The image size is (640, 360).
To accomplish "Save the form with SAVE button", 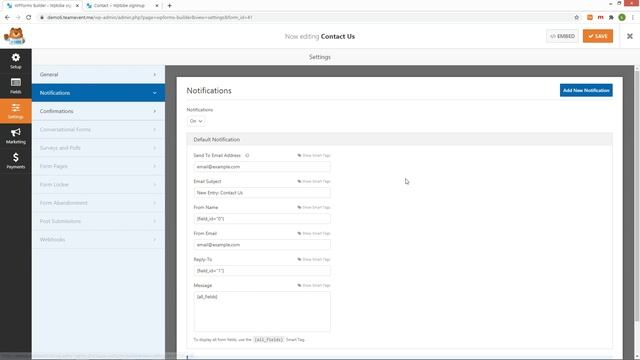I will click(598, 36).
